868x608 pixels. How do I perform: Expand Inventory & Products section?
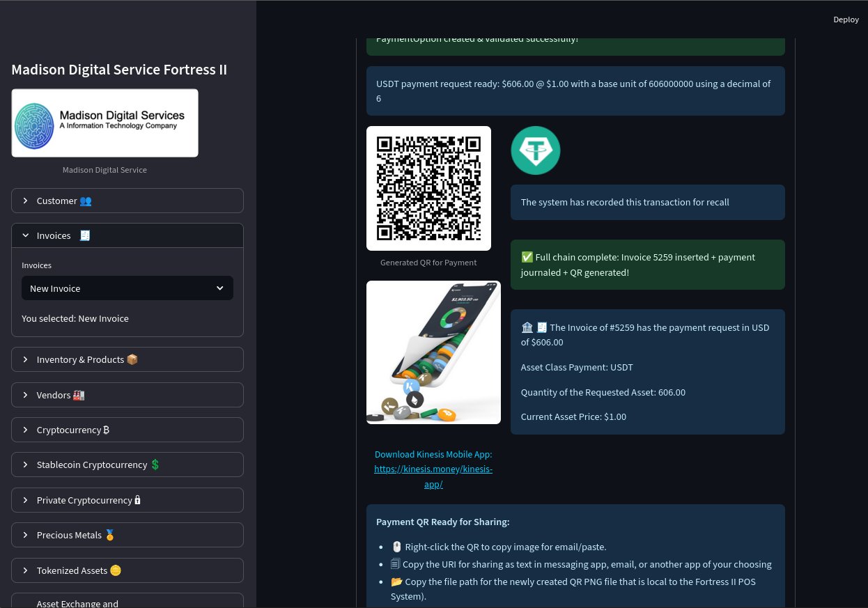click(x=127, y=359)
